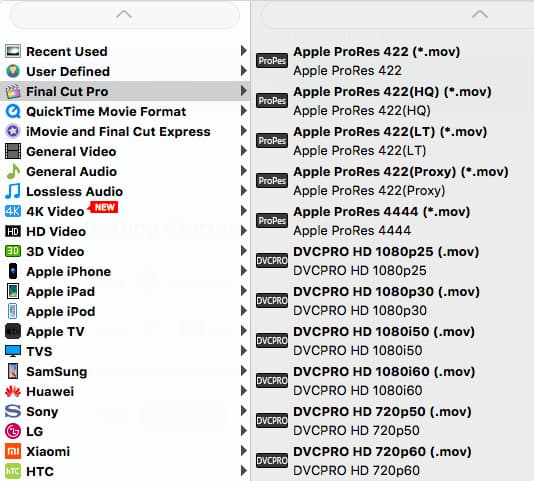
Task: Click the SamSung phone icon
Action: (13, 371)
